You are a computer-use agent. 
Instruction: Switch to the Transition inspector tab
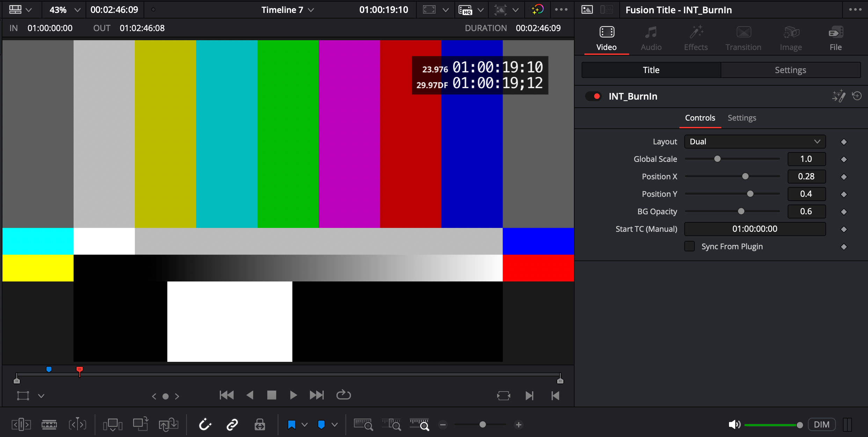(x=743, y=38)
